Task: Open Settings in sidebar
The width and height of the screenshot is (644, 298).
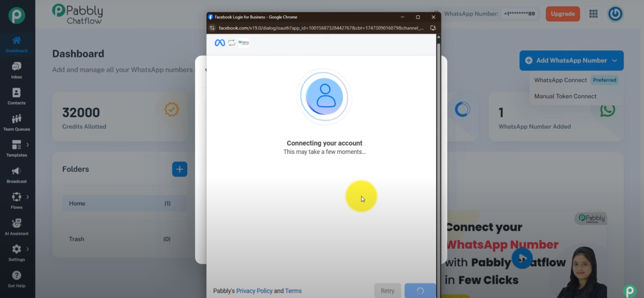Action: 16,253
